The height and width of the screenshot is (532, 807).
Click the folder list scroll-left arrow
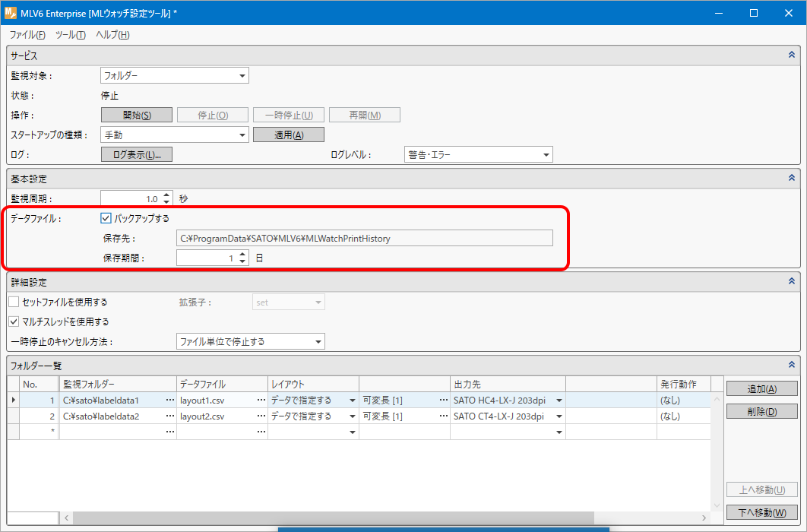pos(66,518)
